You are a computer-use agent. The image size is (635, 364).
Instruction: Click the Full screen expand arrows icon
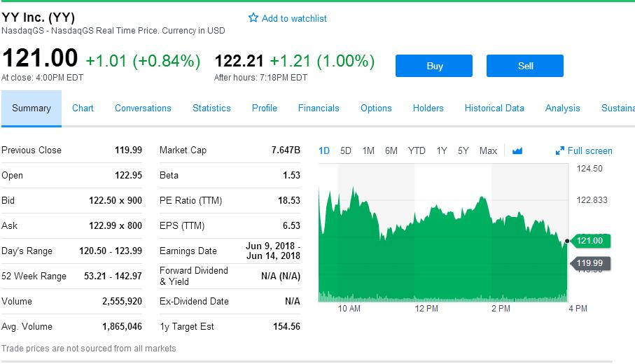(x=559, y=150)
